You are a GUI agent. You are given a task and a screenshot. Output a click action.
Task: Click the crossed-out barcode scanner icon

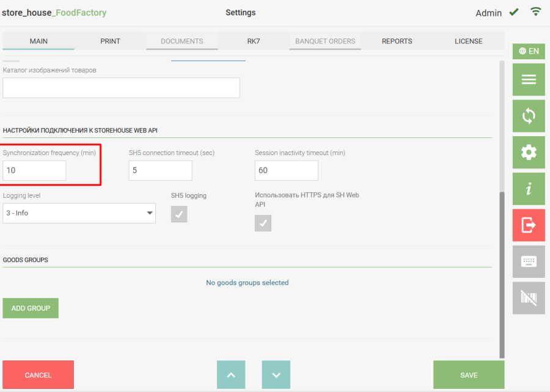pos(529,298)
